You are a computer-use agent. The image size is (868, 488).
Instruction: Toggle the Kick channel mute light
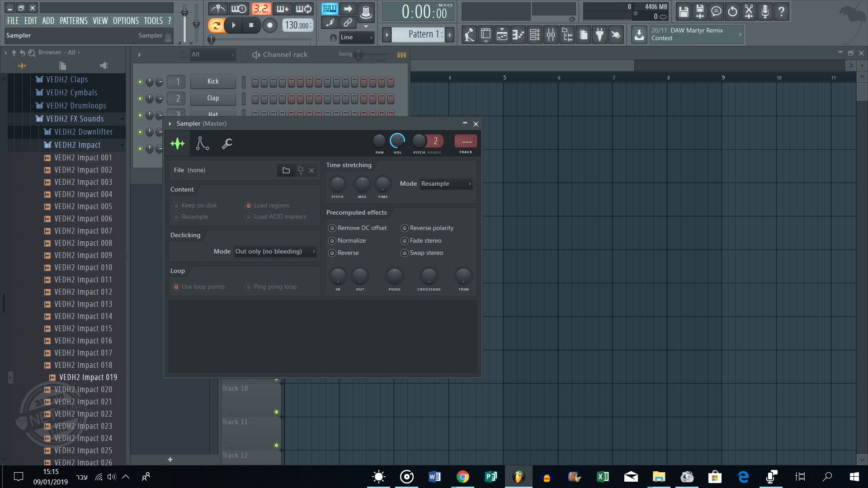click(140, 82)
